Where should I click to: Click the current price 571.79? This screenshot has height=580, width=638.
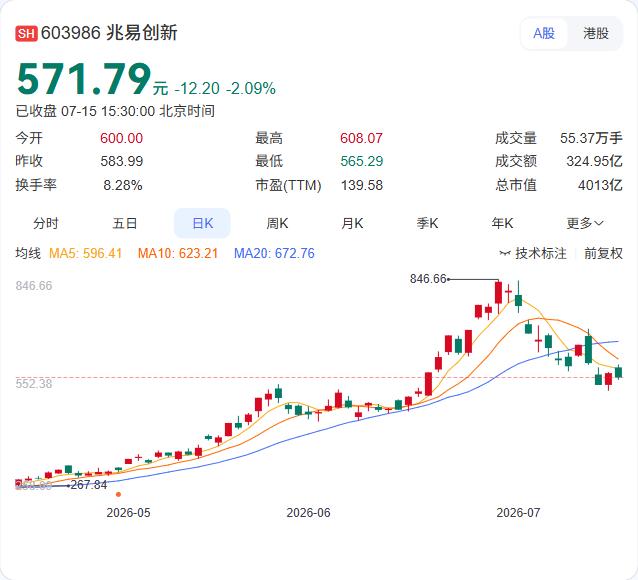(84, 79)
